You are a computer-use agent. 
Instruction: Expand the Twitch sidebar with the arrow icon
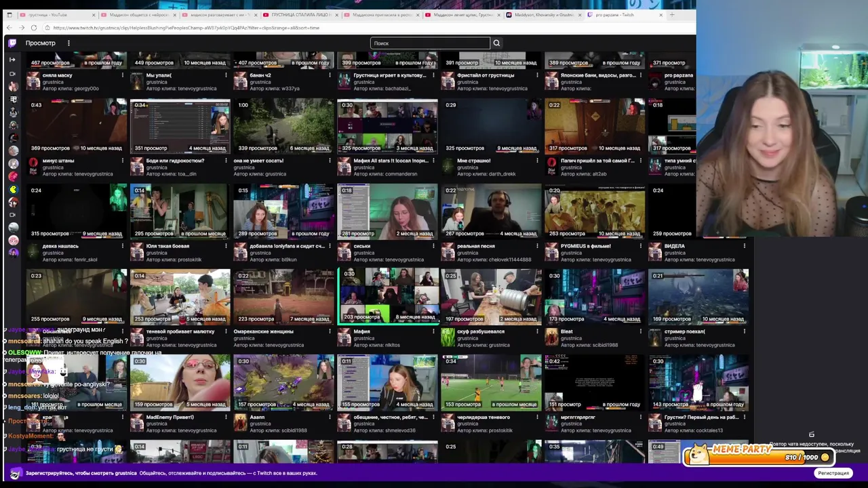pyautogui.click(x=12, y=60)
